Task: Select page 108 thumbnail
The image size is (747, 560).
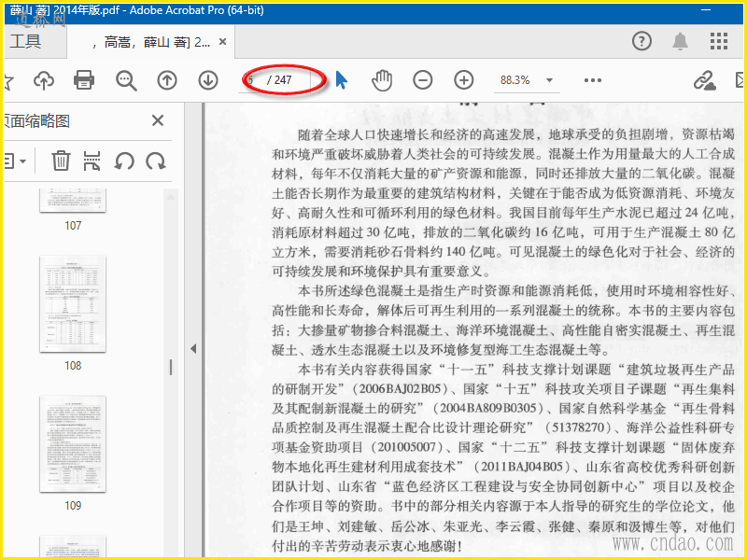Action: tap(73, 304)
